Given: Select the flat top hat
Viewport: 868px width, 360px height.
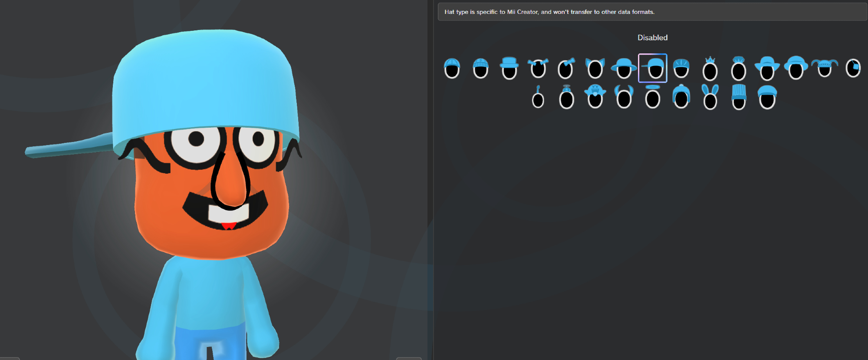Looking at the screenshot, I should tap(509, 69).
